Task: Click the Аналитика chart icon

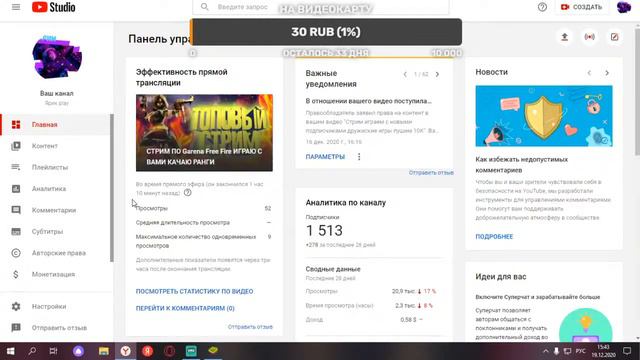Action: coord(16,189)
